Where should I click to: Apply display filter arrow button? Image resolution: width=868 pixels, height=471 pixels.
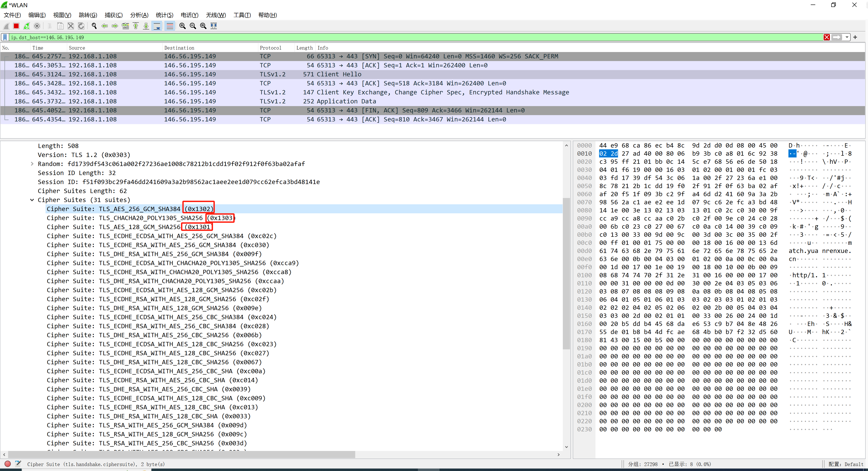[x=837, y=37]
